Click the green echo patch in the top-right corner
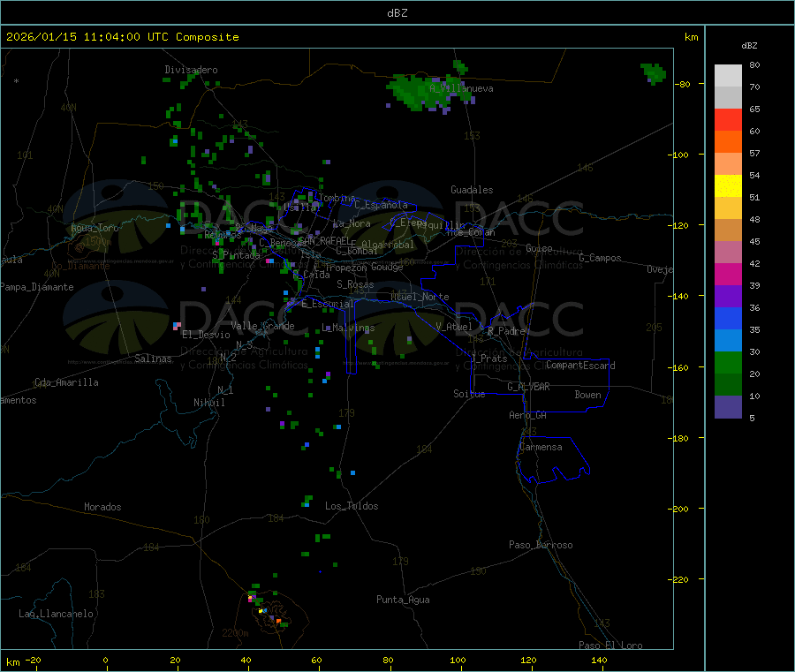This screenshot has height=672, width=795. [x=653, y=73]
